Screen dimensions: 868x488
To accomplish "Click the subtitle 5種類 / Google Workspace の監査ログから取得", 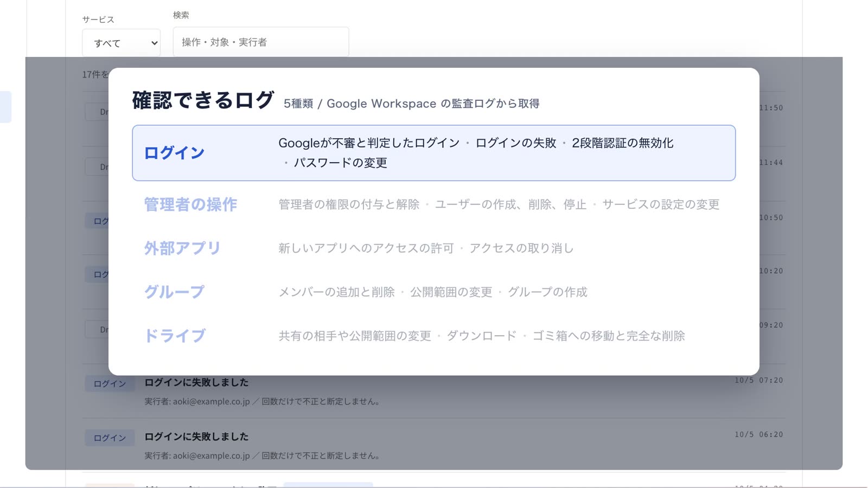I will click(x=411, y=104).
